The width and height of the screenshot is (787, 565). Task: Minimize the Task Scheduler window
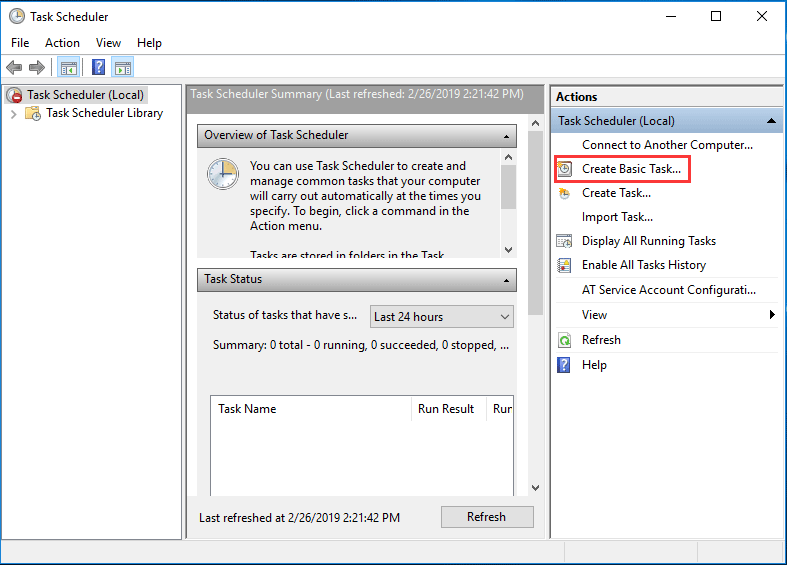[671, 17]
